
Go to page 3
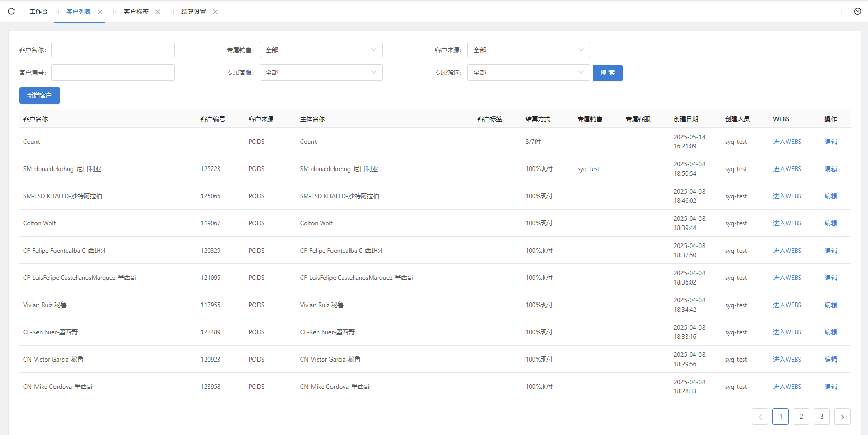[x=822, y=417]
